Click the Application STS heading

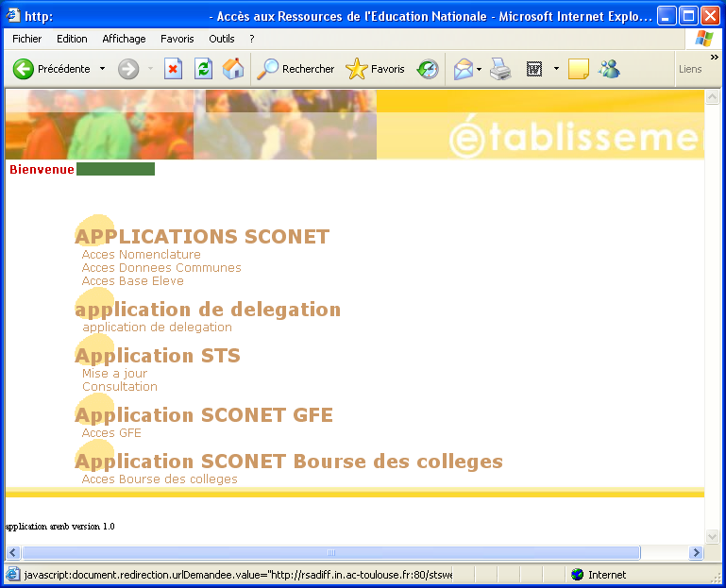tap(158, 356)
